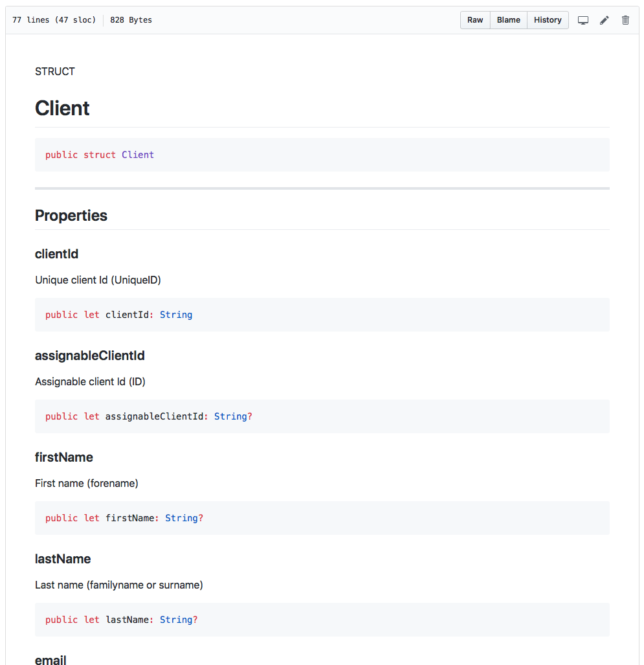The image size is (644, 665).
Task: View file History
Action: (x=548, y=20)
